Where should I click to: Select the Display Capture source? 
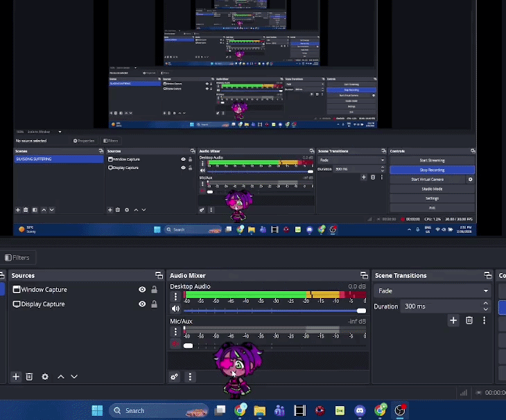click(43, 304)
